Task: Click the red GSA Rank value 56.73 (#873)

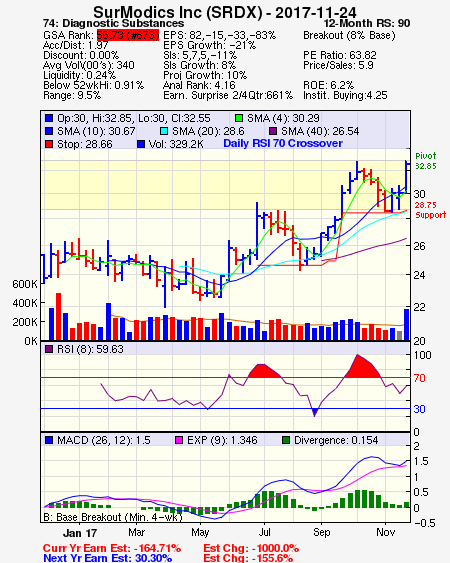Action: pyautogui.click(x=128, y=35)
